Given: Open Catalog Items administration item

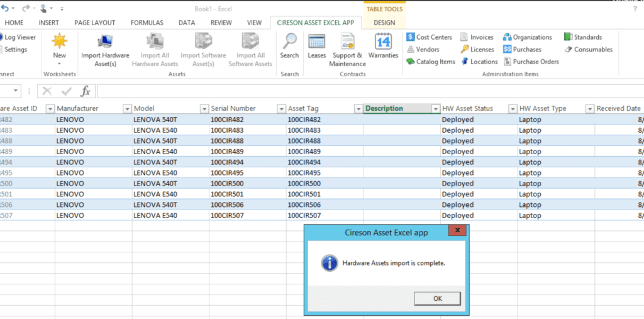Looking at the screenshot, I should point(431,62).
